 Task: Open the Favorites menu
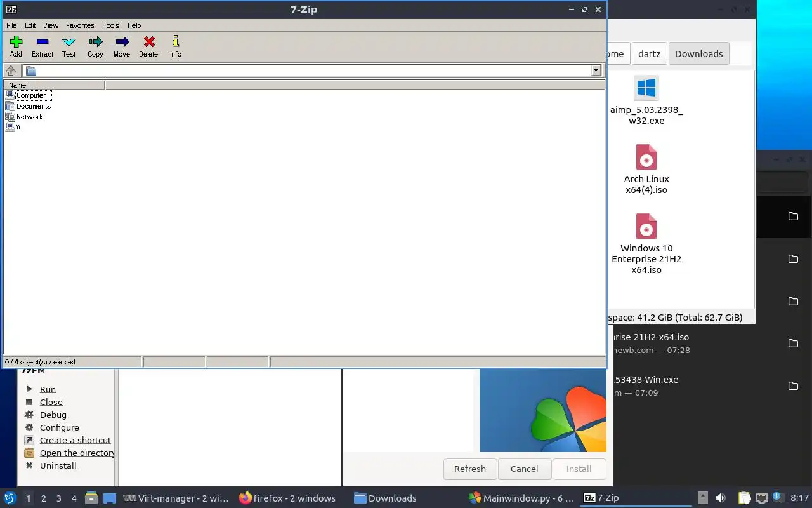80,25
